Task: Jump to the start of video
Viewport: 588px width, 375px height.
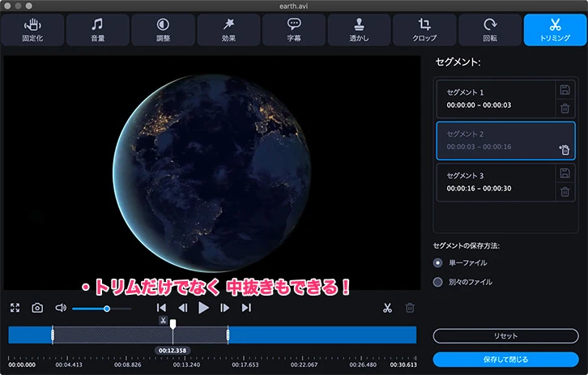Action: pos(161,308)
